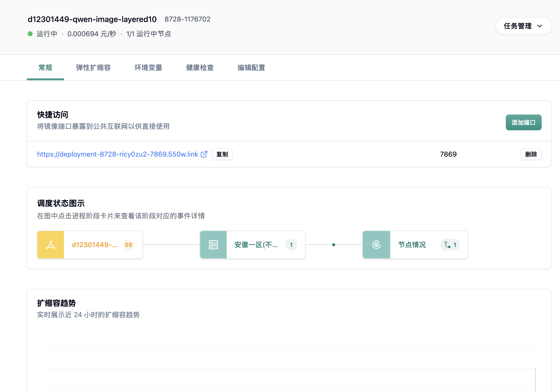Click the hexagon cube icon on node card
The width and height of the screenshot is (560, 392).
pos(376,245)
